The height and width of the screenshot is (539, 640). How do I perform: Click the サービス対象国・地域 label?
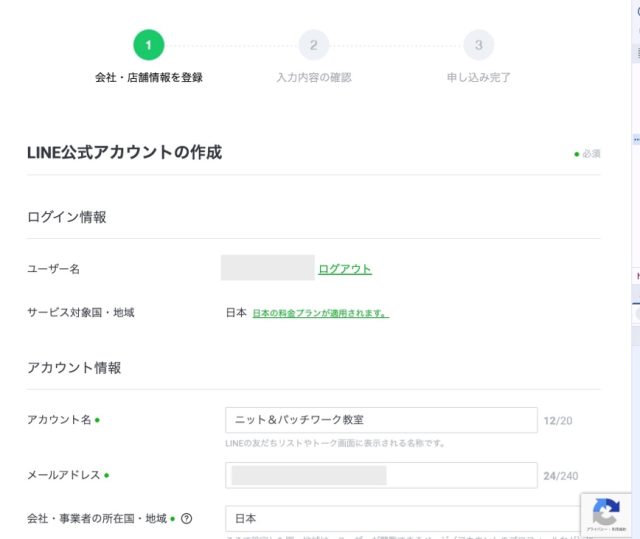tap(81, 313)
